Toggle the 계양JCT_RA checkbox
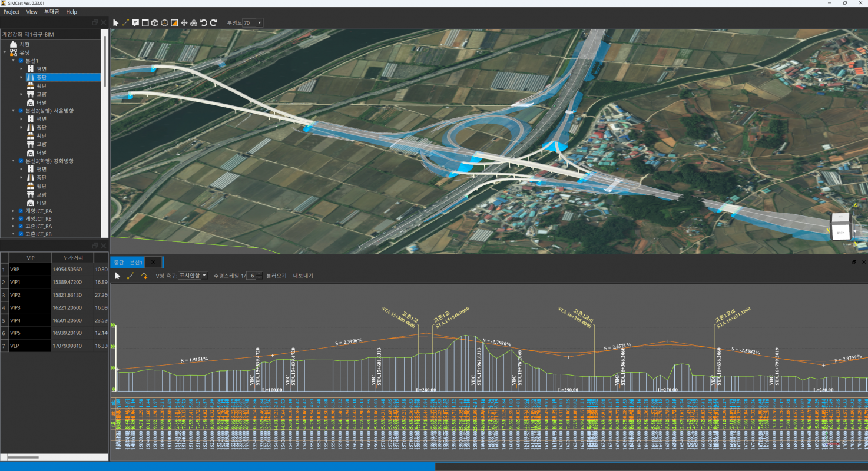This screenshot has width=868, height=471. tap(21, 211)
